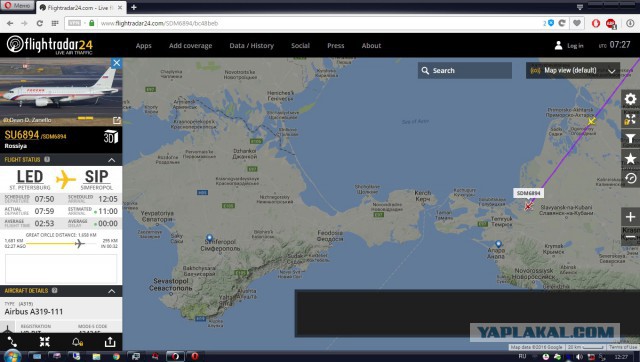The width and height of the screenshot is (640, 362).
Task: Open the Apps menu
Action: [x=144, y=46]
